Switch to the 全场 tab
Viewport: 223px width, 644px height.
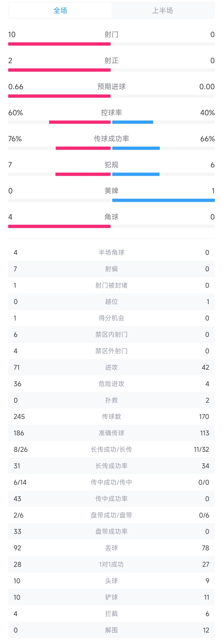tap(60, 10)
